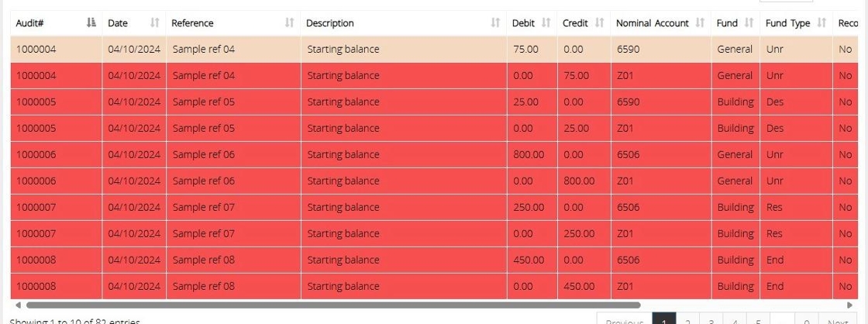Click the Credit column sort icon
The width and height of the screenshot is (868, 324).
[599, 23]
